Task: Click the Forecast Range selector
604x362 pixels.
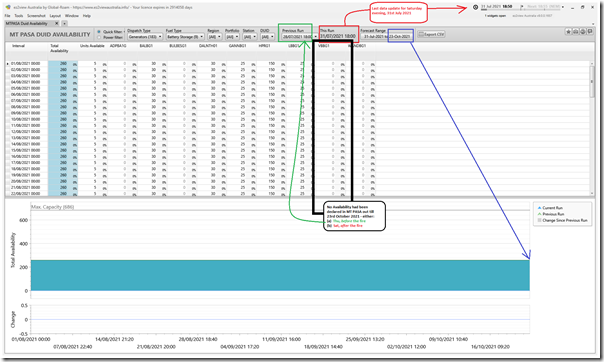Action: point(387,37)
